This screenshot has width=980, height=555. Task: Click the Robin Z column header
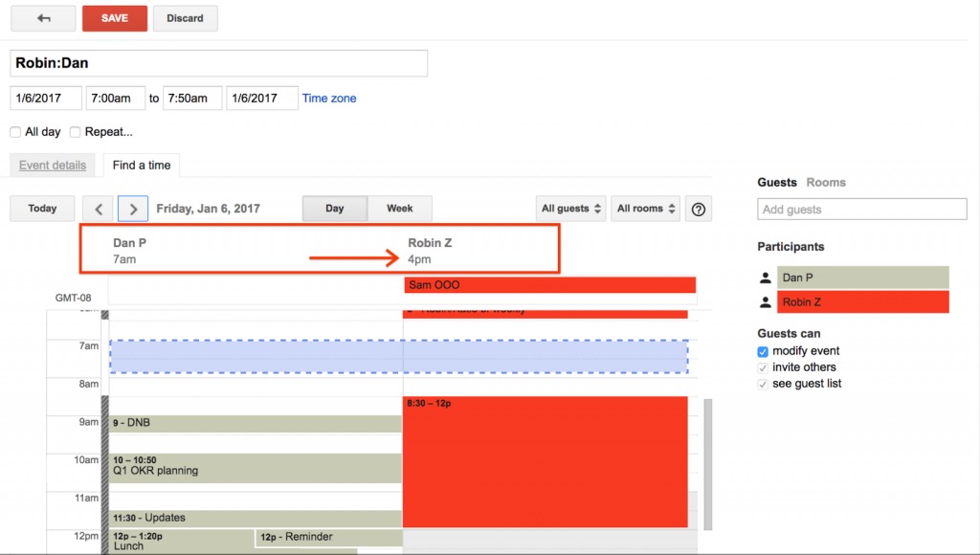tap(430, 243)
